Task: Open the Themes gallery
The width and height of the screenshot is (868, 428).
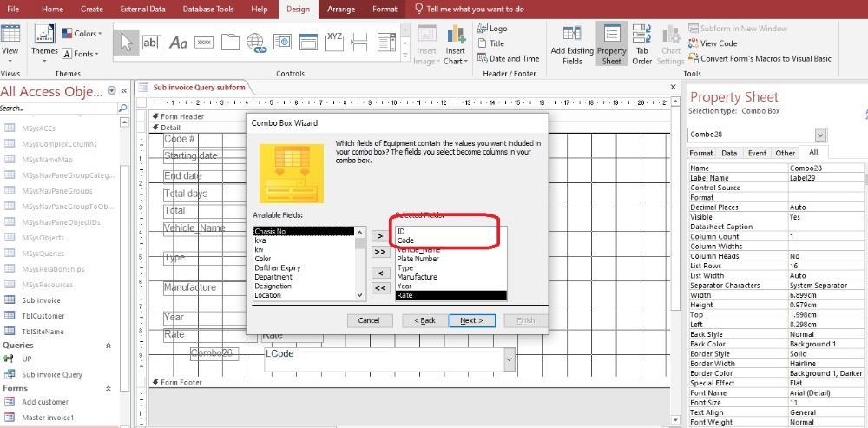Action: 44,43
